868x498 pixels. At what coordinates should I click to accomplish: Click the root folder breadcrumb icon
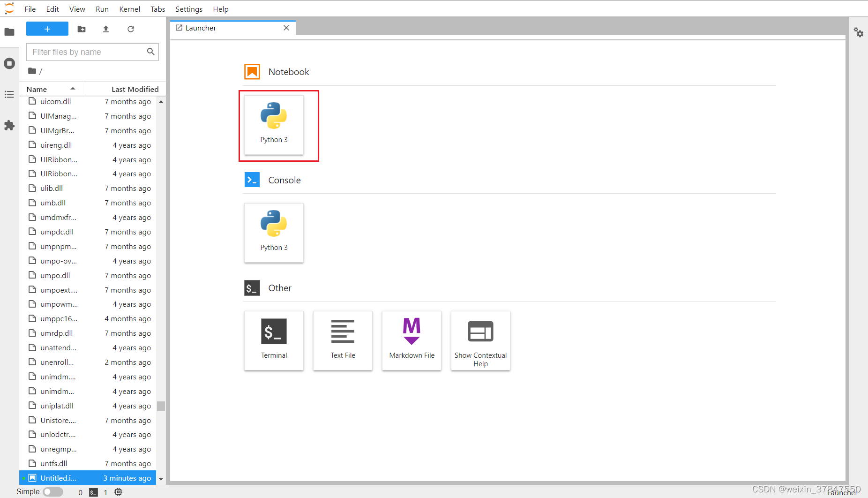tap(32, 71)
